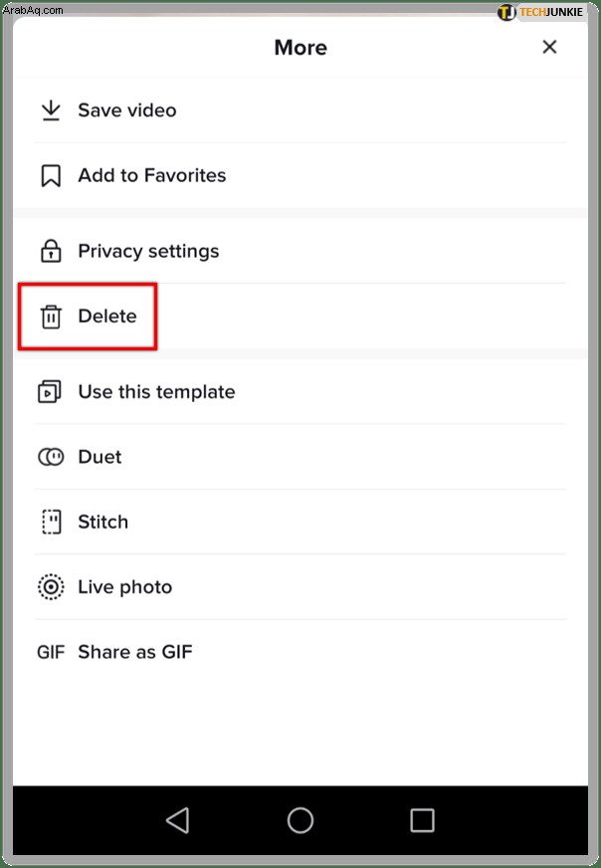The width and height of the screenshot is (601, 868).
Task: Tap the Live photo concentric circles icon
Action: [51, 586]
